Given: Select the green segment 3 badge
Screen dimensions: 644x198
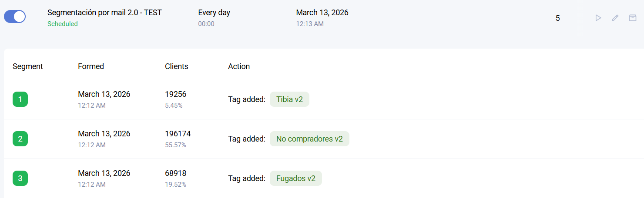Looking at the screenshot, I should (20, 178).
